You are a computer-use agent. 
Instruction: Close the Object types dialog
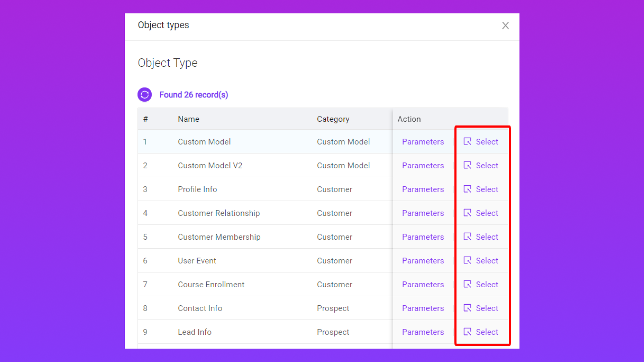click(x=505, y=25)
